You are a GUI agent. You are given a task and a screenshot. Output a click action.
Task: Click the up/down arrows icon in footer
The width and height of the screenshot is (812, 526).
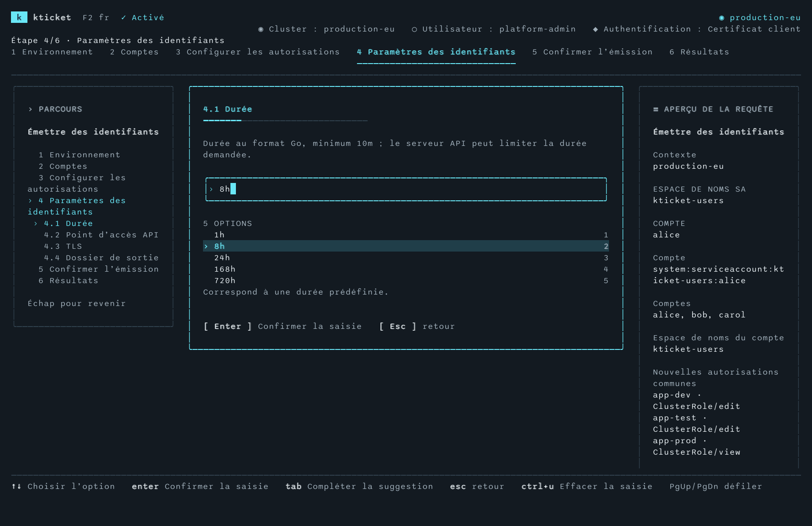click(16, 487)
